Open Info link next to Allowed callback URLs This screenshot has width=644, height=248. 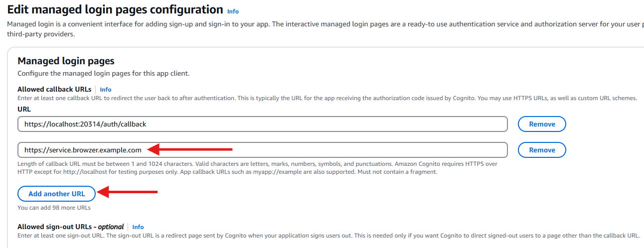[105, 90]
